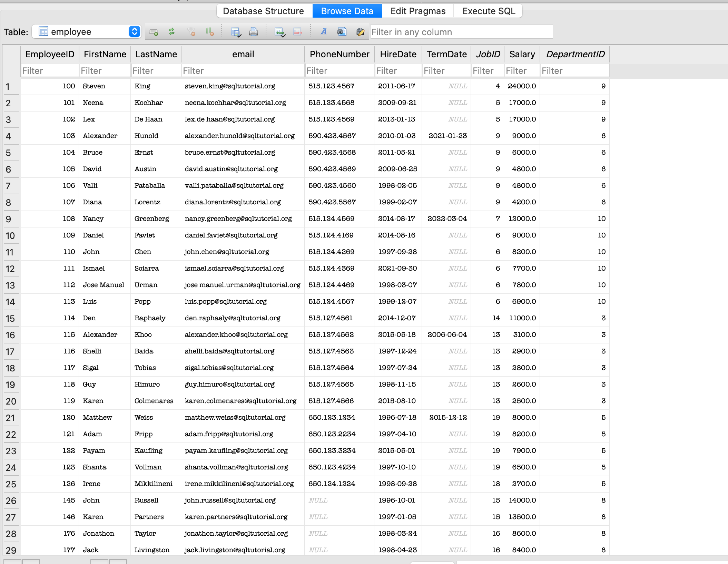Sort by the Salary column header
The width and height of the screenshot is (728, 564).
522,54
